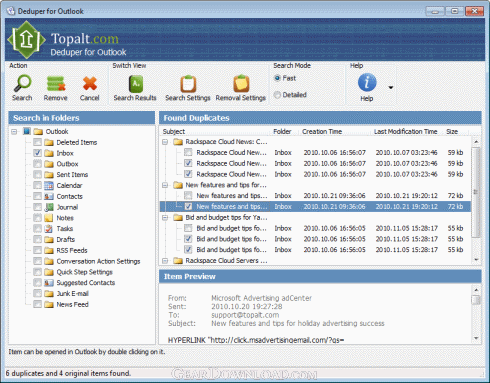The width and height of the screenshot is (490, 383).
Task: Click the Contacts folder icon
Action: pos(49,196)
